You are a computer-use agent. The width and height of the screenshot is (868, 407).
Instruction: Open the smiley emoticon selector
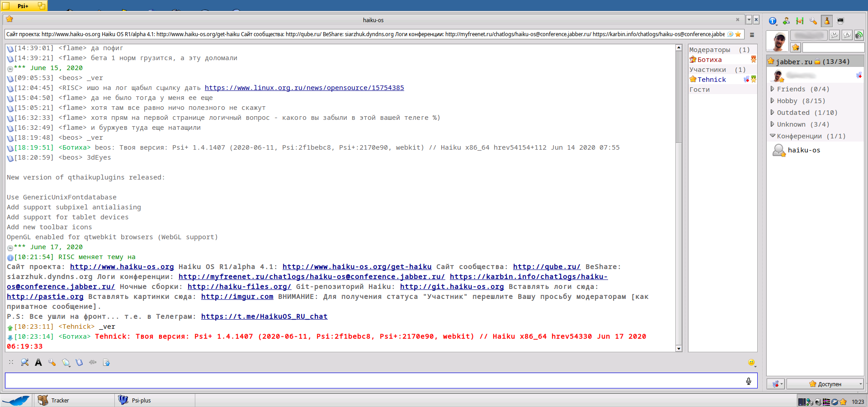coord(752,362)
